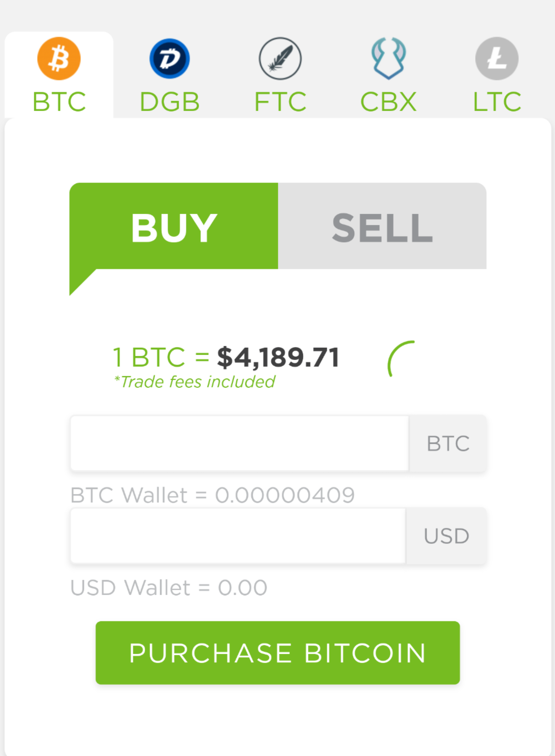Click the blue DigiByte logo icon
The height and width of the screenshot is (756, 555).
pos(169,58)
